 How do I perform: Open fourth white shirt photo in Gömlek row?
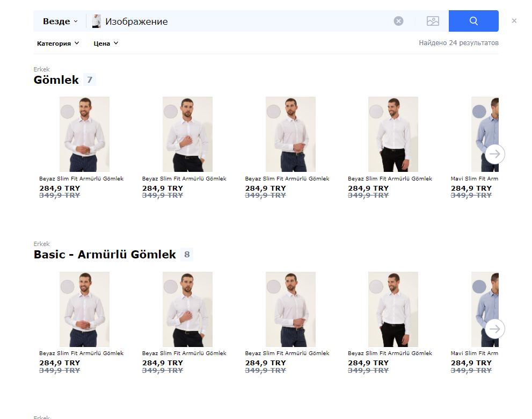click(x=393, y=134)
